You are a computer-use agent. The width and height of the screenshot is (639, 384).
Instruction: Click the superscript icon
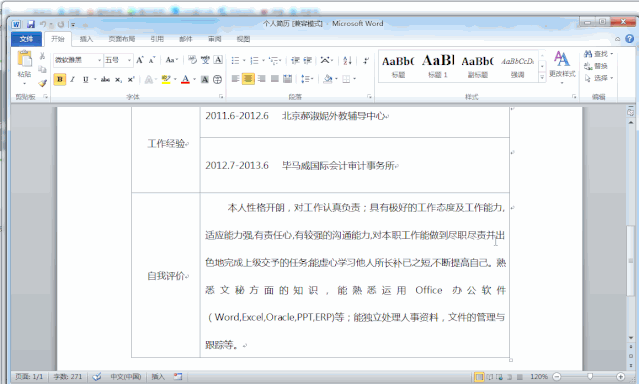(x=131, y=79)
